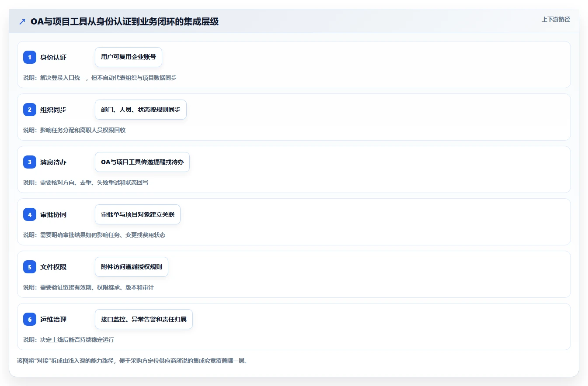Click the 上下游路径 label in the header

(556, 19)
